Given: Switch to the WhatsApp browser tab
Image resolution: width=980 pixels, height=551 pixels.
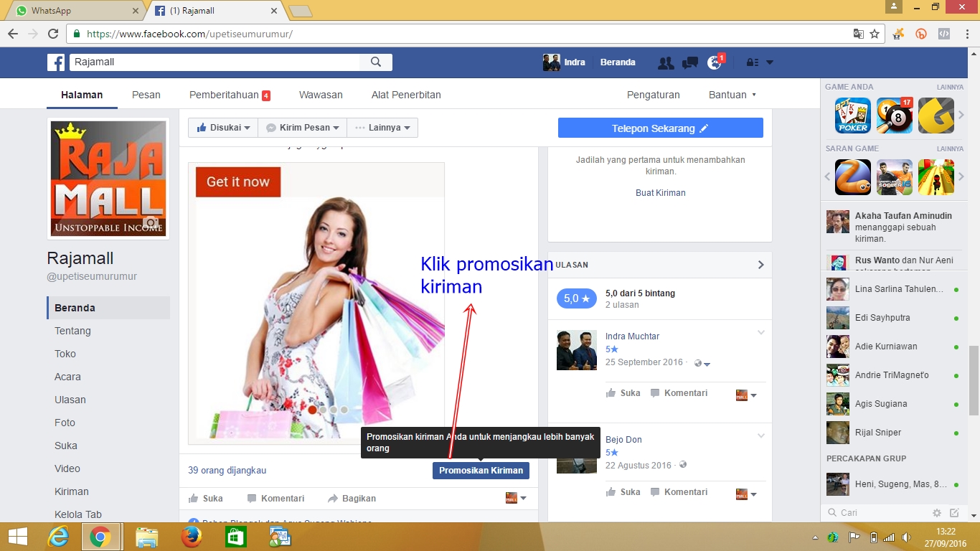Looking at the screenshot, I should [x=74, y=11].
